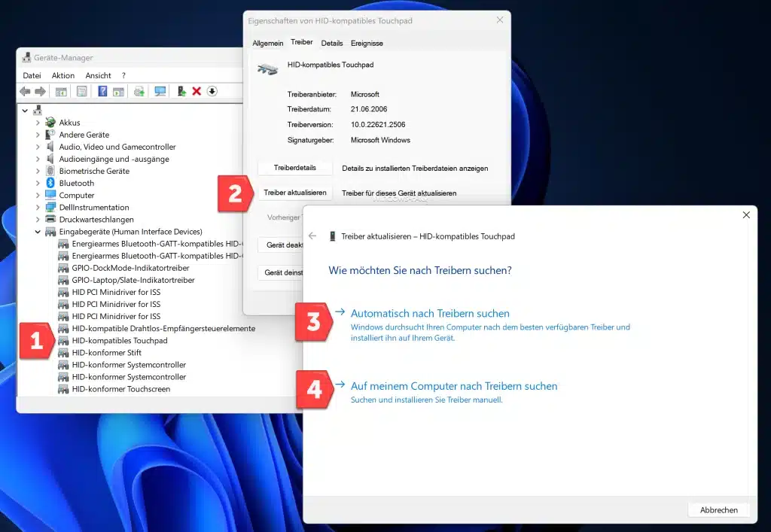Go back using arrow in Treiber aktualisieren wizard
Viewport: 771px width, 532px height.
[312, 236]
